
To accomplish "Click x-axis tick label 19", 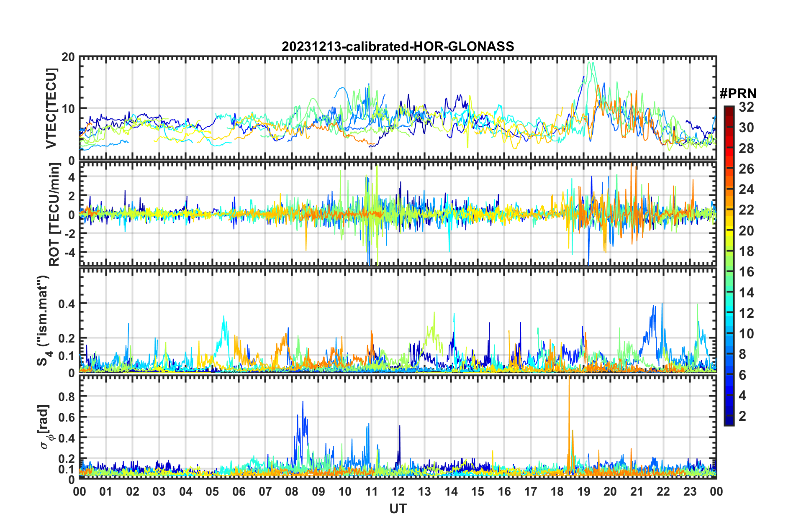I will pos(584,491).
